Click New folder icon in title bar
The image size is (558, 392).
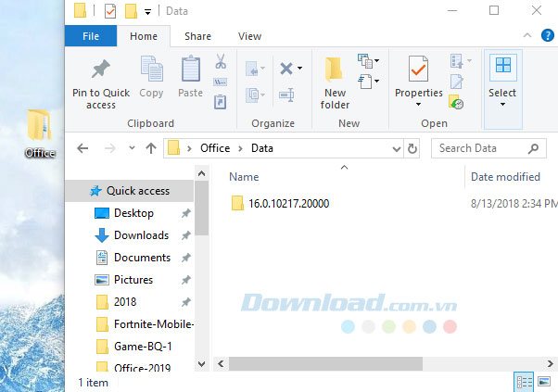pyautogui.click(x=131, y=11)
